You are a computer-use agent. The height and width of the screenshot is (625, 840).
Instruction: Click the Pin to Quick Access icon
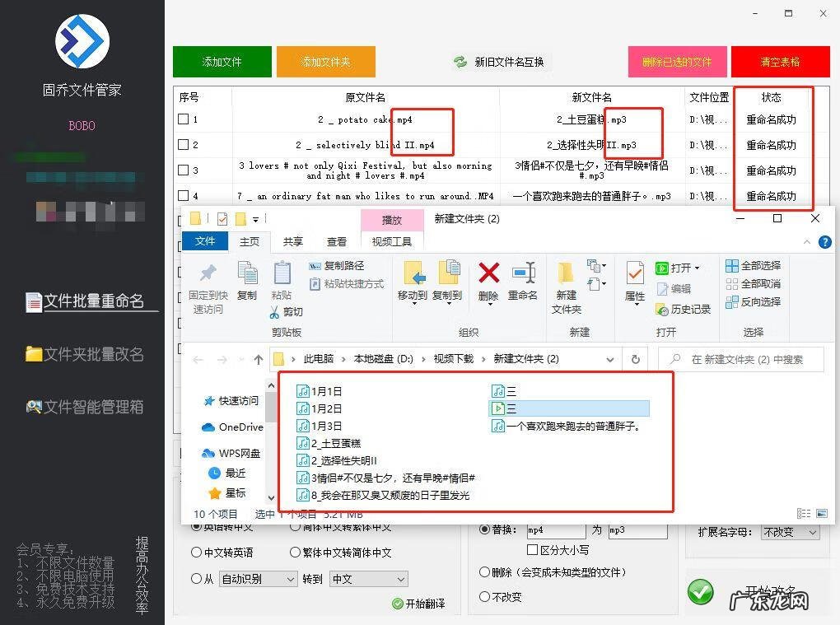pos(208,273)
